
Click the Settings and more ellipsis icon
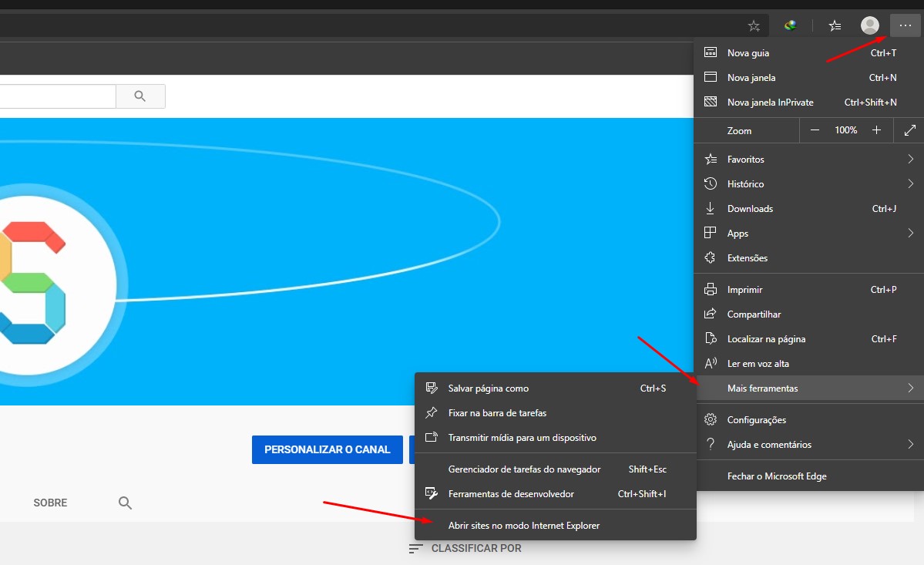[906, 25]
